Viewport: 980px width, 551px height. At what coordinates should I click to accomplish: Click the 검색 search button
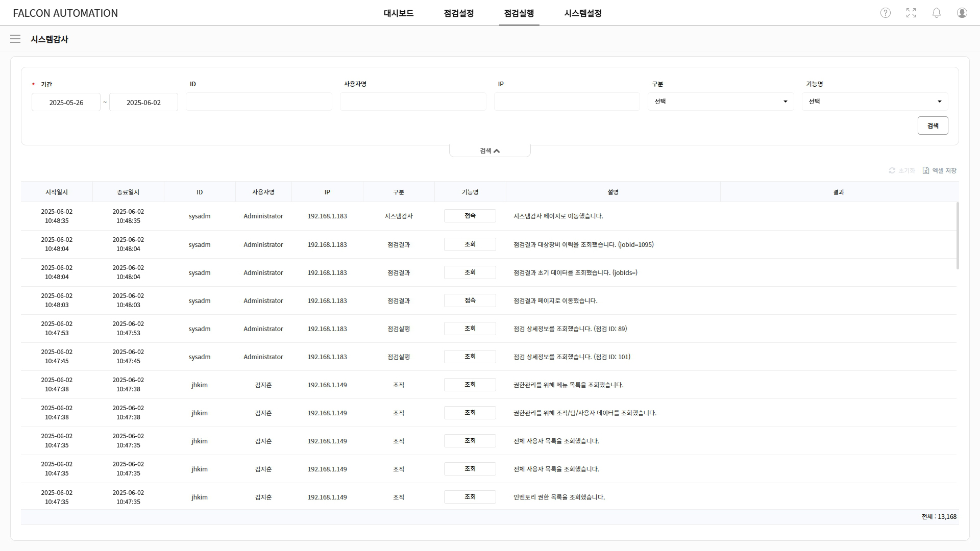(x=933, y=126)
